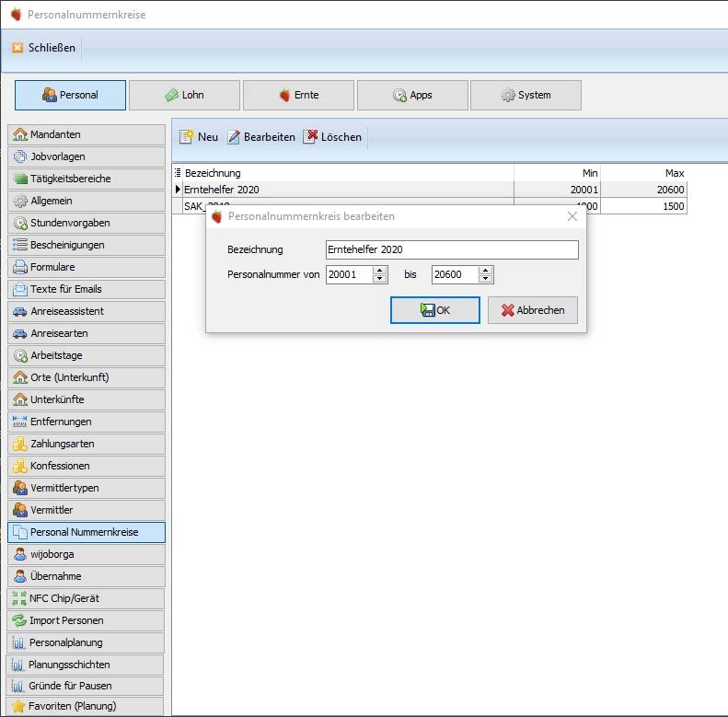
Task: Open the Apps tab
Action: [411, 95]
